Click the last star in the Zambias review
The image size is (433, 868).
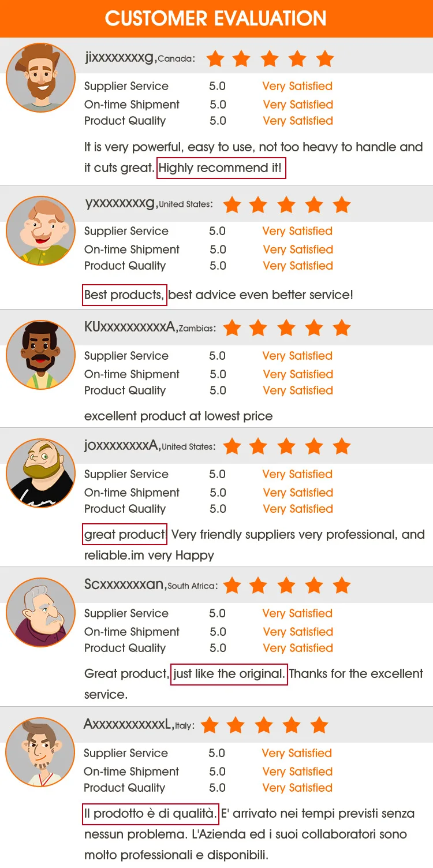pyautogui.click(x=342, y=328)
